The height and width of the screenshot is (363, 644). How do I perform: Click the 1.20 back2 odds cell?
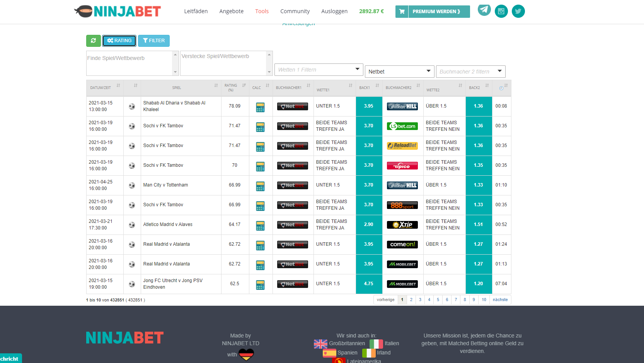click(x=479, y=284)
